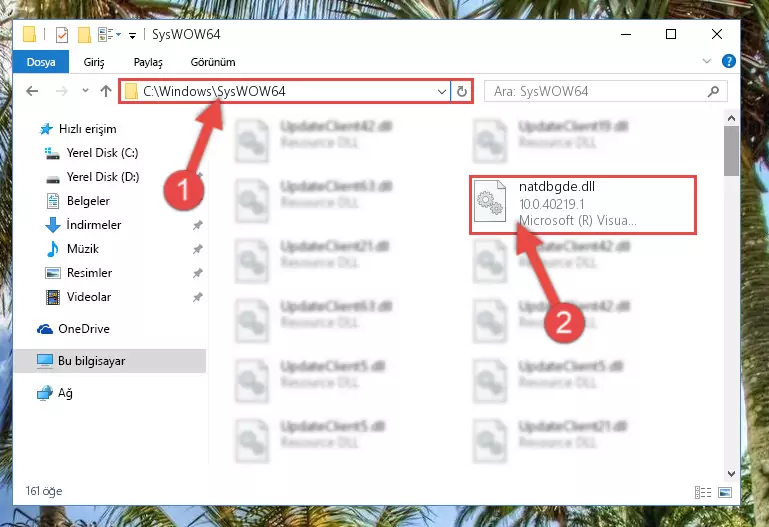Switch to details view in status bar
This screenshot has width=769, height=527.
(x=703, y=492)
